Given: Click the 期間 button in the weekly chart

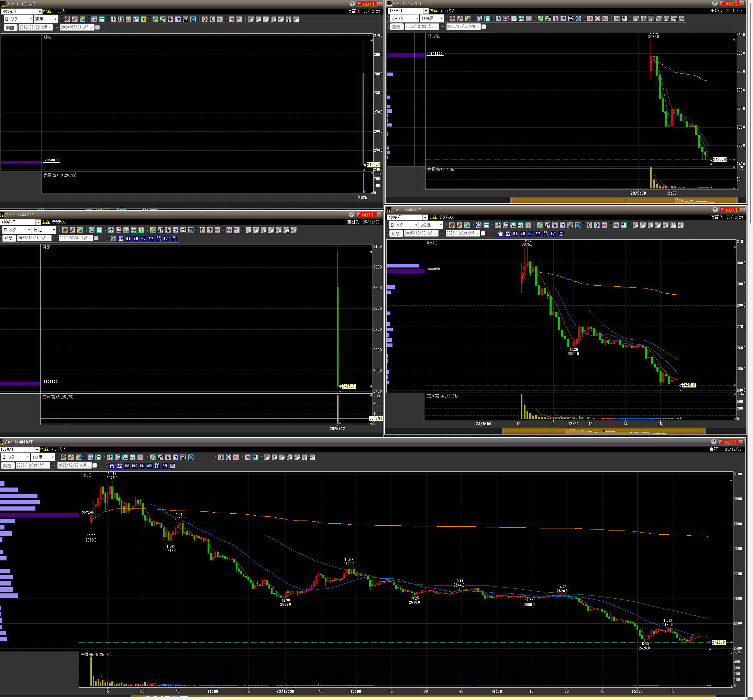Looking at the screenshot, I should [10, 27].
